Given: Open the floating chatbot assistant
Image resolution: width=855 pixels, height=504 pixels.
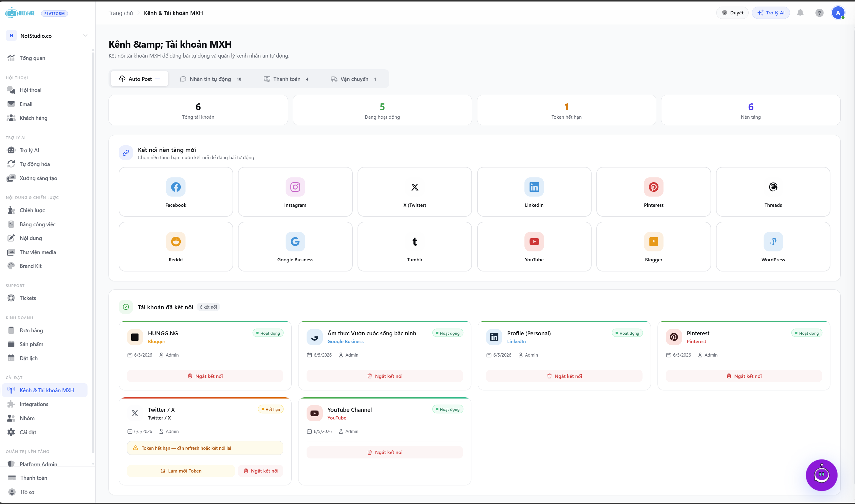Looking at the screenshot, I should point(821,475).
